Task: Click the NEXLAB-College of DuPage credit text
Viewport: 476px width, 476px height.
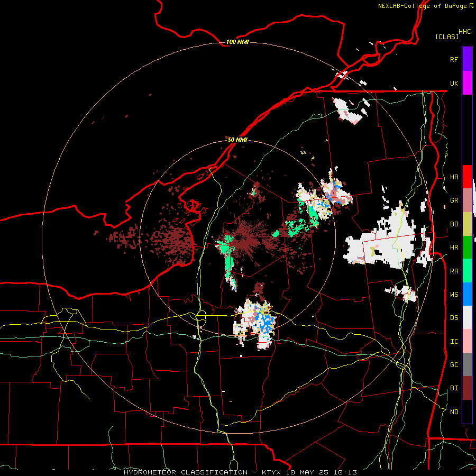Action: click(425, 6)
